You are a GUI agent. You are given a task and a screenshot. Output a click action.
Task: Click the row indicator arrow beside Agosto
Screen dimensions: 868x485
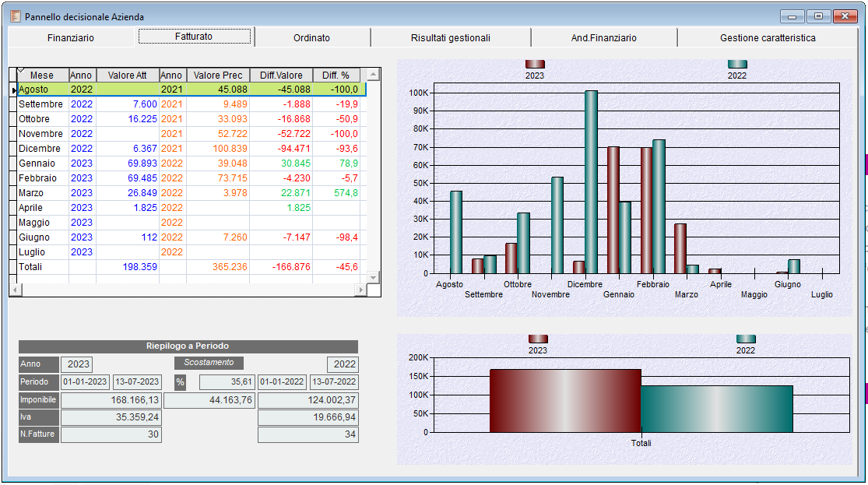[x=13, y=90]
